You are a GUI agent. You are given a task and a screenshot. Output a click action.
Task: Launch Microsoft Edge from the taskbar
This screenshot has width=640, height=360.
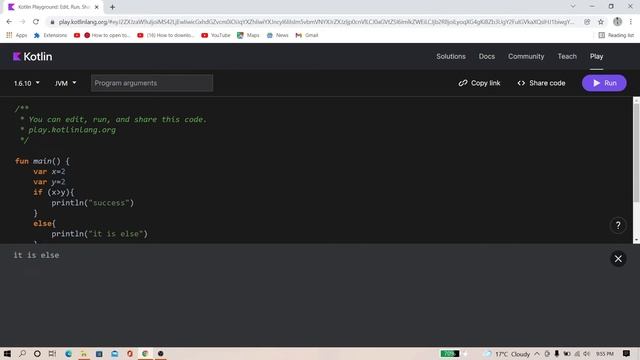68,353
